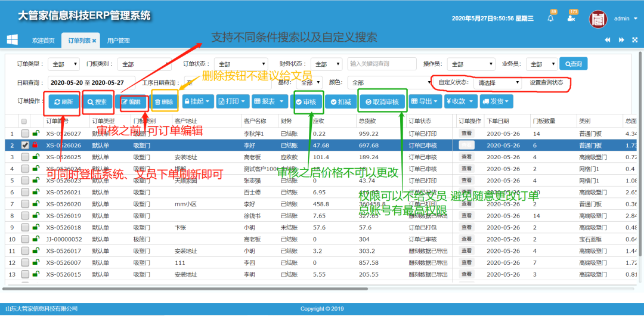This screenshot has width=644, height=316.
Task: Open the 订单类型 dropdown
Action: 64,64
